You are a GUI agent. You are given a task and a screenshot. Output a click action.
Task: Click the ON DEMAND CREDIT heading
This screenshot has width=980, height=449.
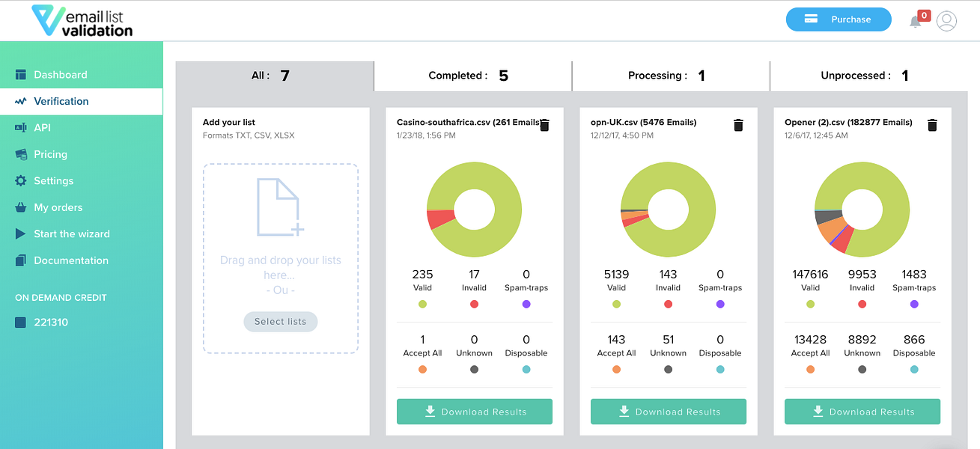pyautogui.click(x=61, y=298)
